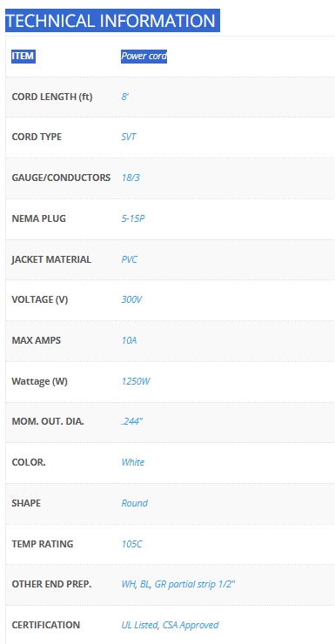Click UL Listed, CSA Approved certification

tap(170, 625)
